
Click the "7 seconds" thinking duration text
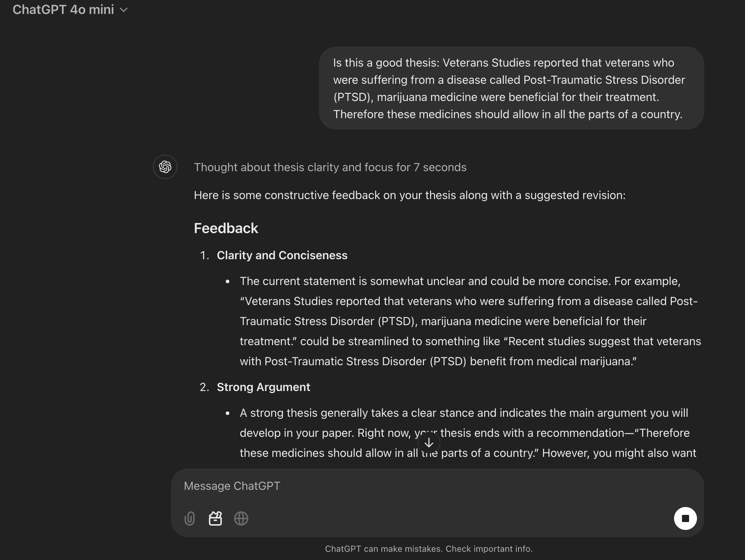point(440,167)
